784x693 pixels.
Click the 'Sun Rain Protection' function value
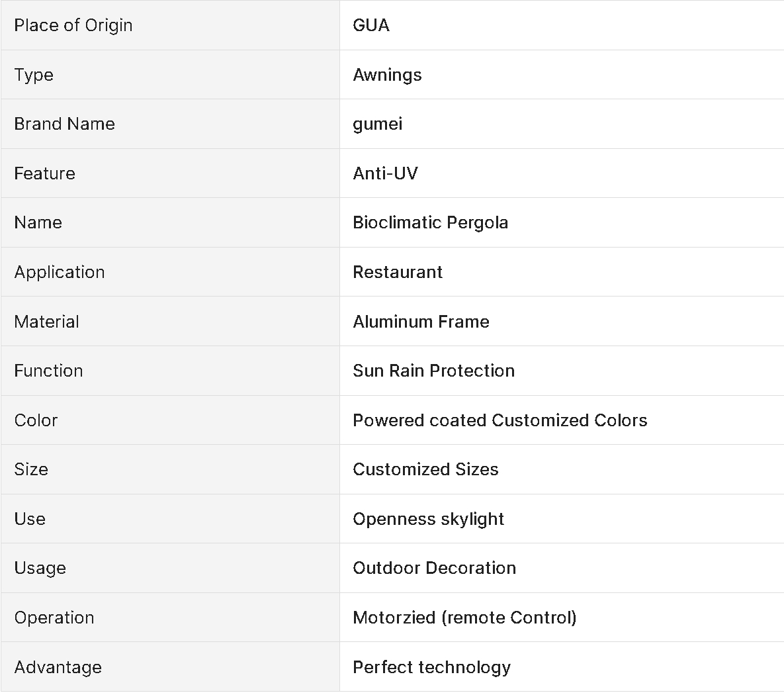pyautogui.click(x=433, y=371)
